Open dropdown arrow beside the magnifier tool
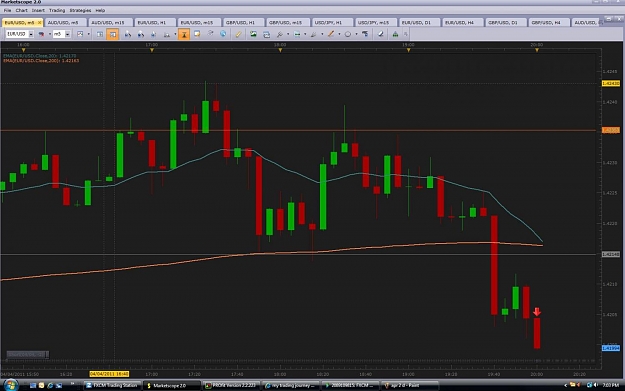This screenshot has height=391, width=625. [x=288, y=34]
